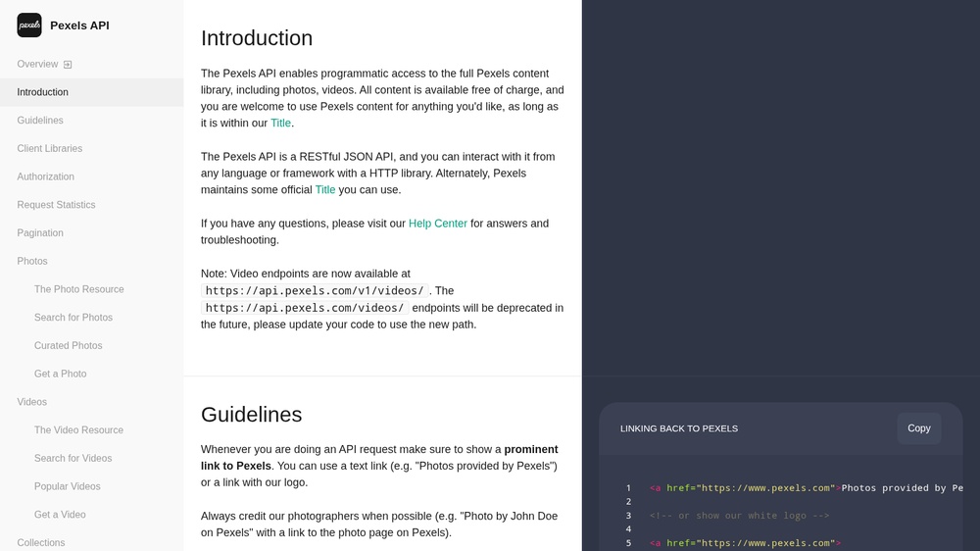980x551 pixels.
Task: Select the Videos sidebar heading
Action: 32,402
